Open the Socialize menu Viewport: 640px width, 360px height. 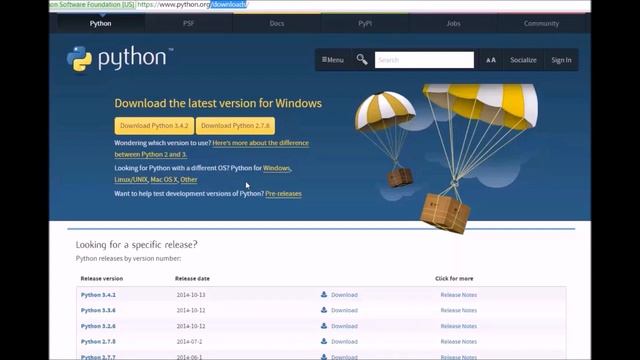(x=523, y=60)
